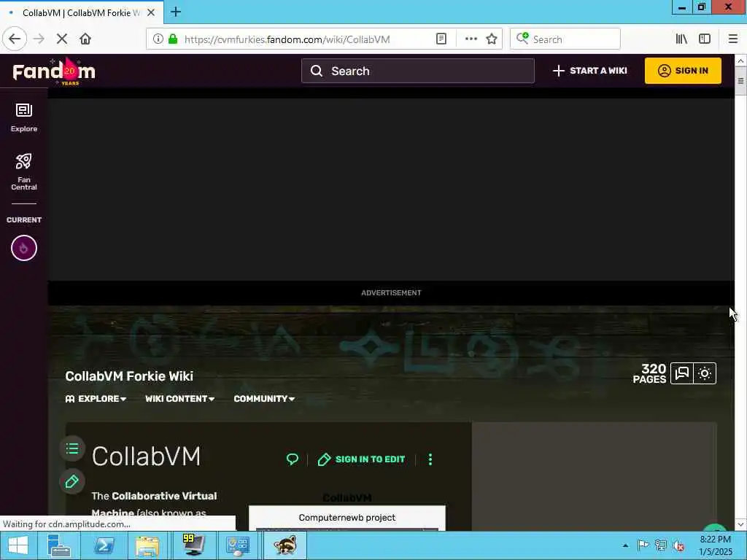Open the taskbar clock showing 8:22 PM
The height and width of the screenshot is (560, 747).
715,545
